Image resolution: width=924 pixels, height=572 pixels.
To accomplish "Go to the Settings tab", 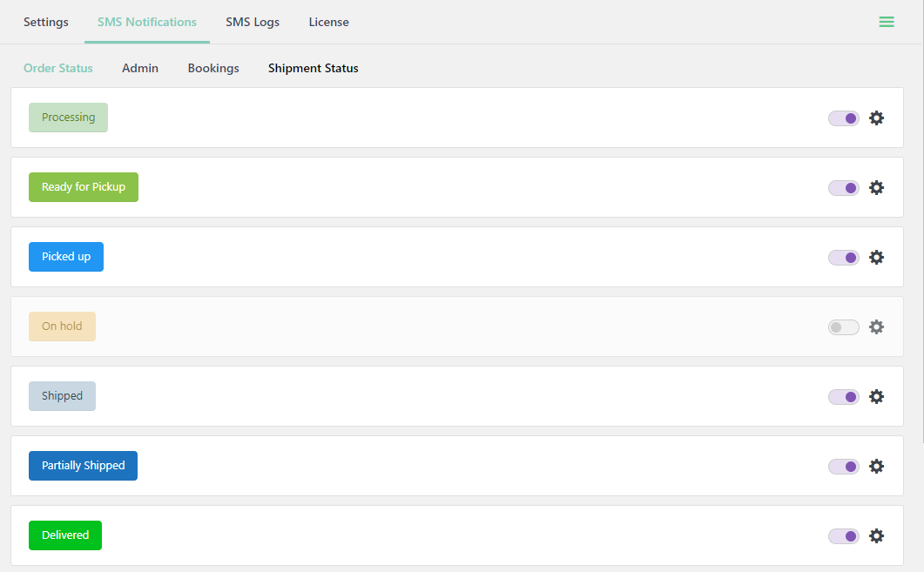I will tap(46, 22).
